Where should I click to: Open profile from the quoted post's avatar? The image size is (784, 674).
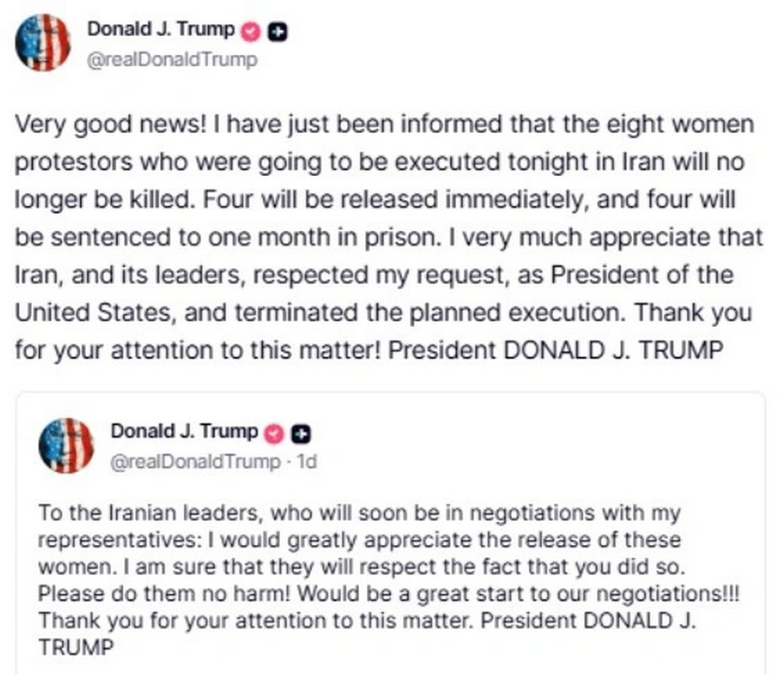click(66, 446)
